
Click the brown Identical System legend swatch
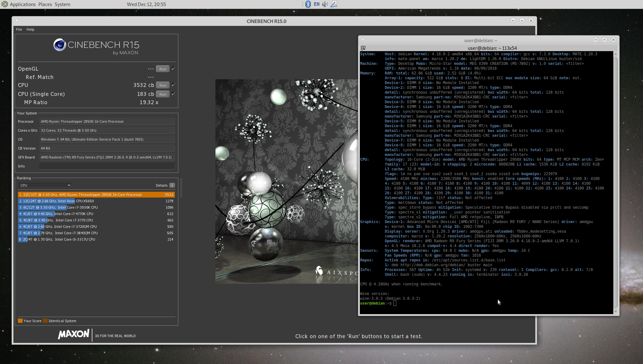pyautogui.click(x=45, y=321)
